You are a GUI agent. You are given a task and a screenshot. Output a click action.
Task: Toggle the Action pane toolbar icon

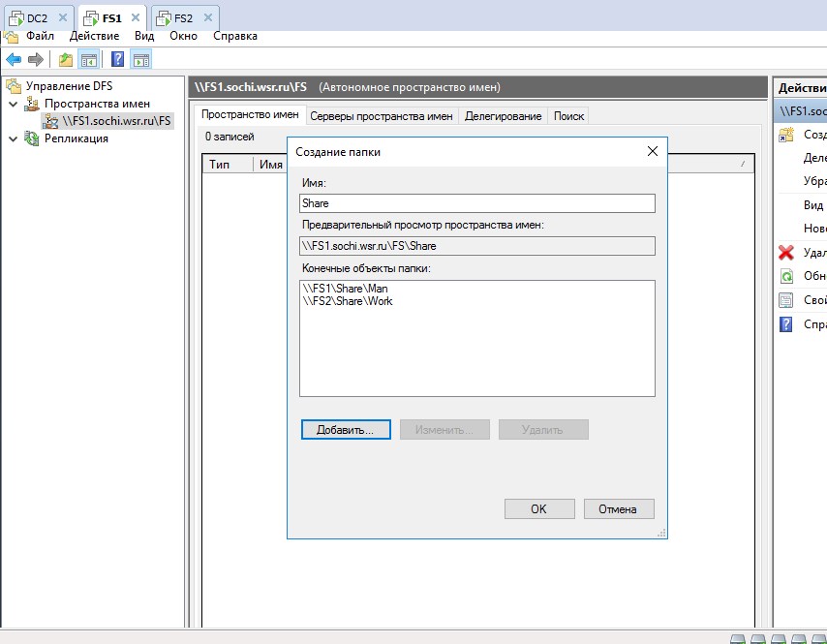[141, 60]
